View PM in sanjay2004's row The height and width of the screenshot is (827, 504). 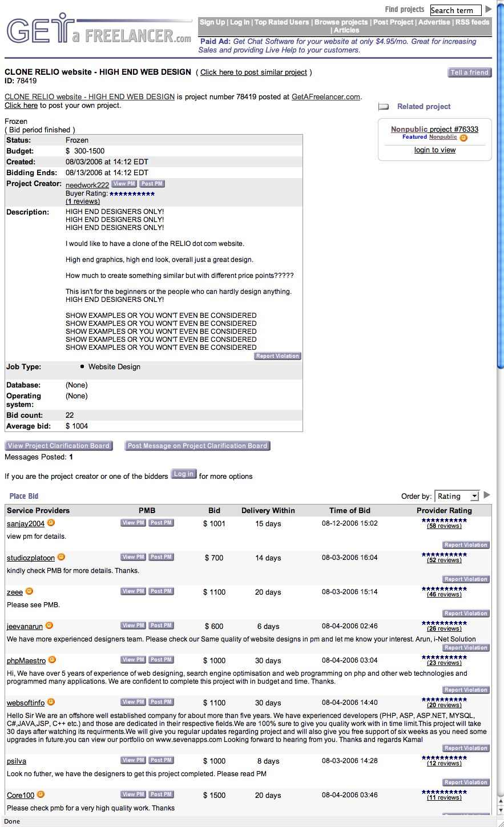click(x=133, y=523)
